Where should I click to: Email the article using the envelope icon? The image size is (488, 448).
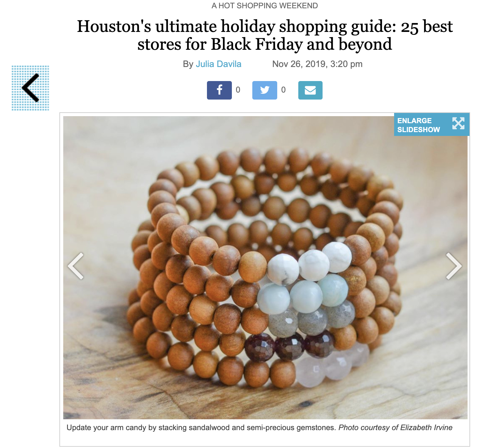[310, 90]
